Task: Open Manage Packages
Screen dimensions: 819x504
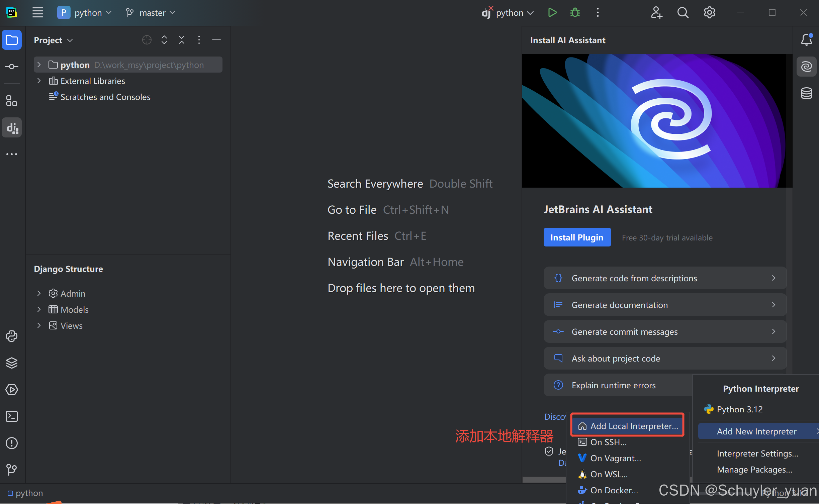Action: [x=754, y=470]
